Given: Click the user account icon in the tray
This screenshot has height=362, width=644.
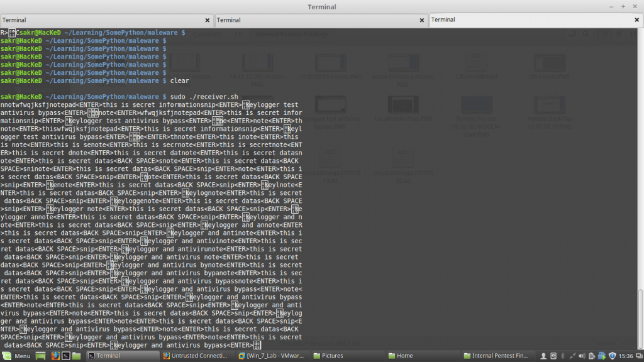Looking at the screenshot, I should (543, 356).
